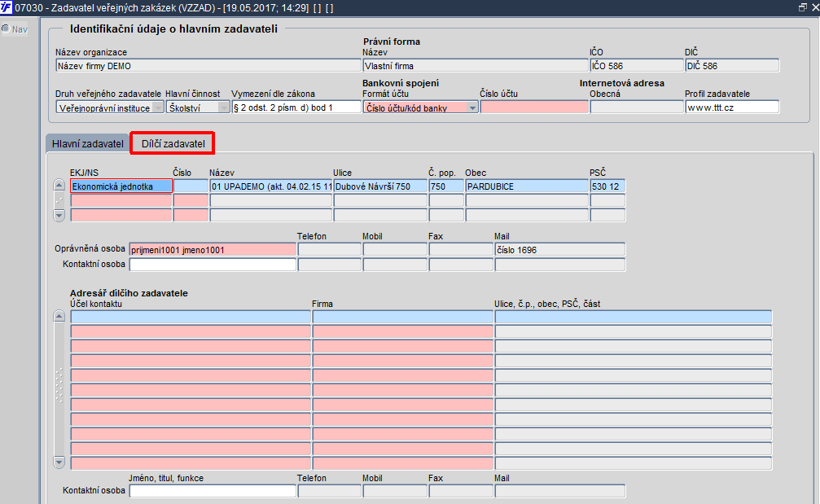The image size is (820, 504).
Task: Click the Oprávněná osoba Mobil field
Action: (x=395, y=249)
